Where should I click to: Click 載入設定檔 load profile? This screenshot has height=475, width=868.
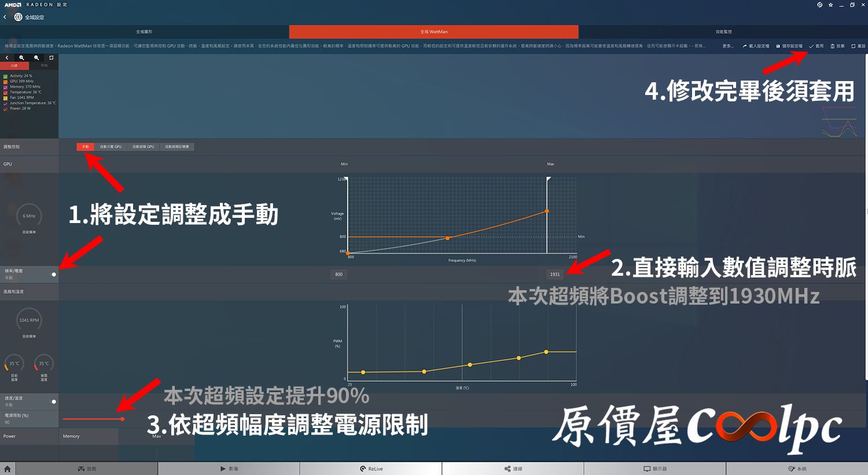point(756,46)
